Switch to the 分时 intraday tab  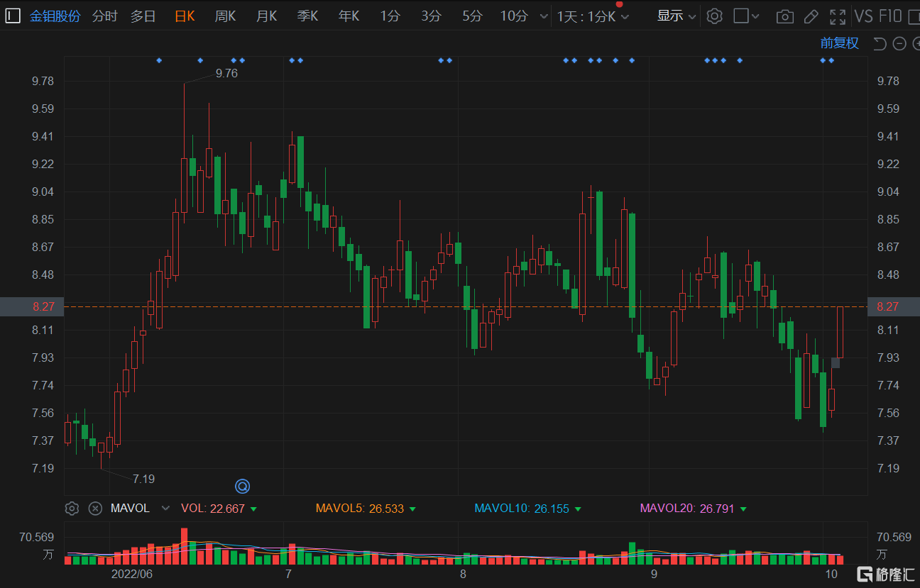(x=105, y=16)
